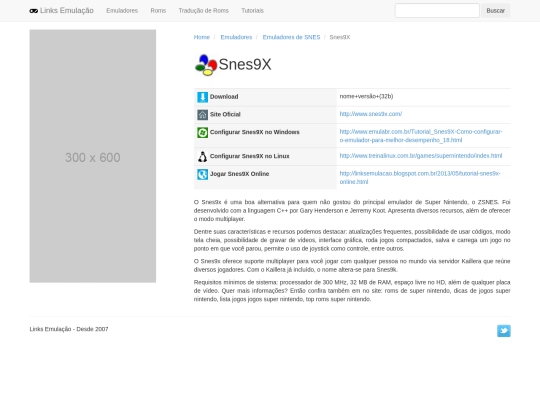The height and width of the screenshot is (405, 540).
Task: Go to Tutoriais in the navbar
Action: point(252,11)
